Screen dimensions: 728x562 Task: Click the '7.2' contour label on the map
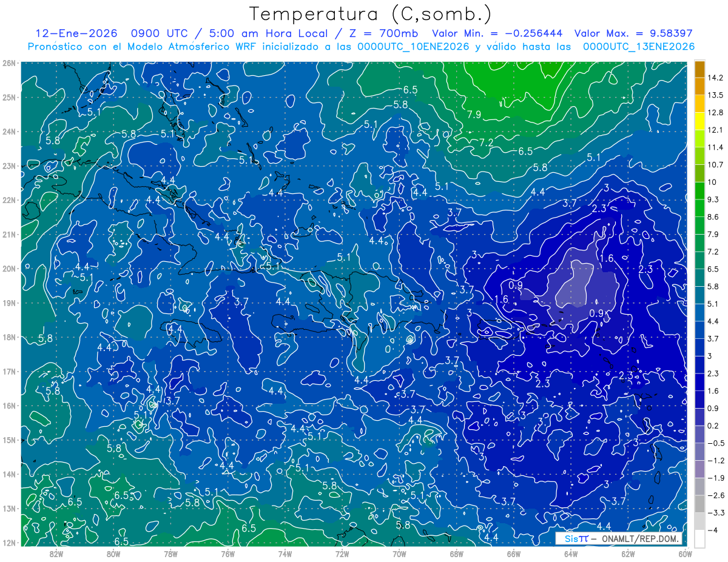click(x=486, y=142)
